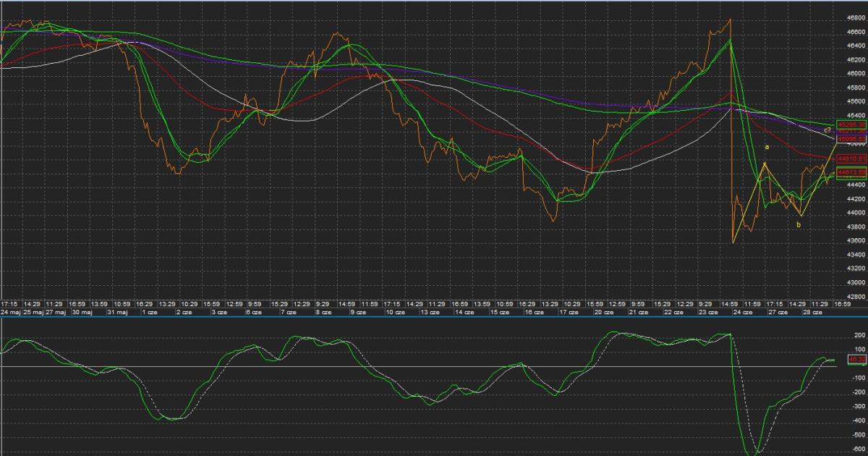Click the green 45295.36 price tag
This screenshot has width=868, height=456.
[851, 124]
